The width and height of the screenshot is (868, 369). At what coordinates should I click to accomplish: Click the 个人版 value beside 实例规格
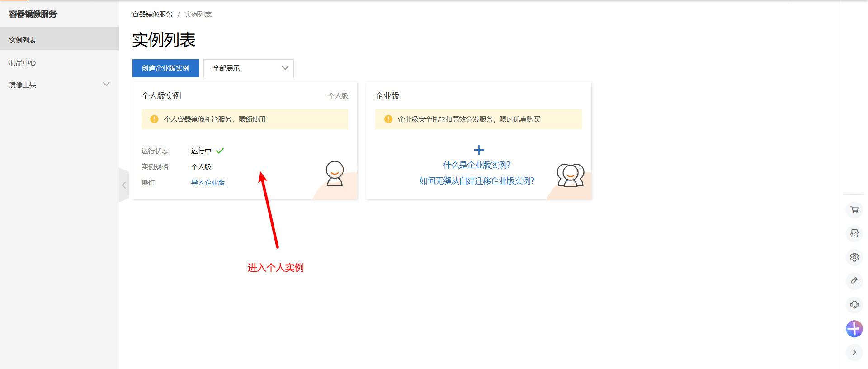point(201,166)
